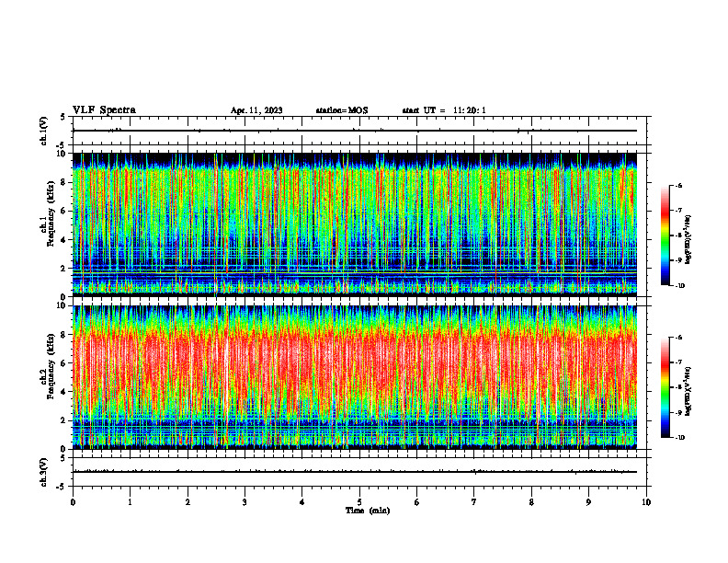Click the "VLF Spectra" plot title
The width and height of the screenshot is (728, 563).
104,110
